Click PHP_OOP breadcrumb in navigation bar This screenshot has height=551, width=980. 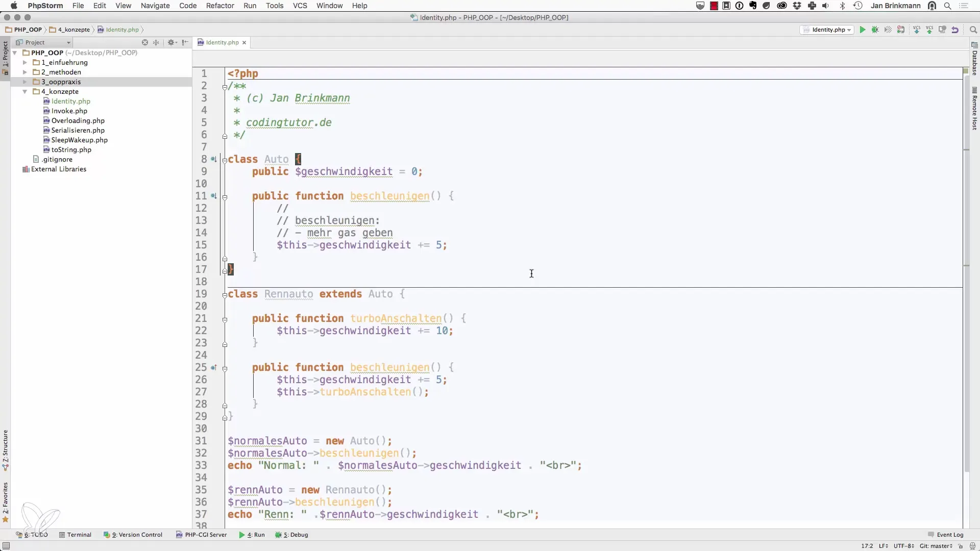[x=23, y=30]
